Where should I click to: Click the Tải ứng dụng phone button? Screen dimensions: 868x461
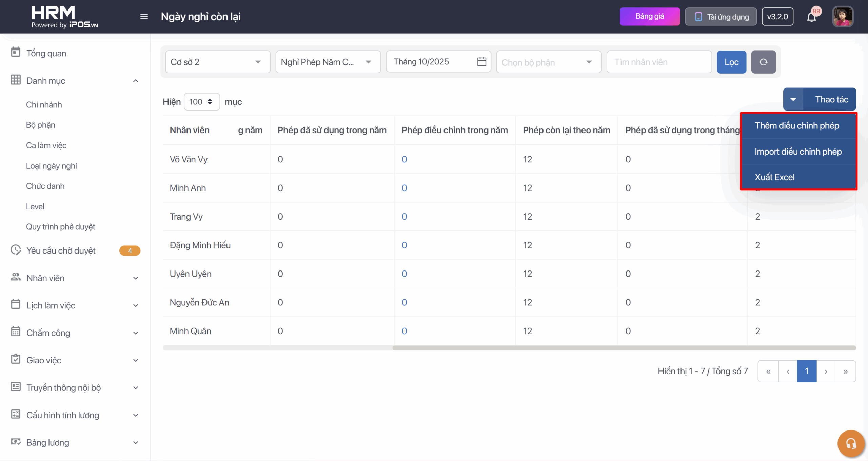pyautogui.click(x=721, y=17)
